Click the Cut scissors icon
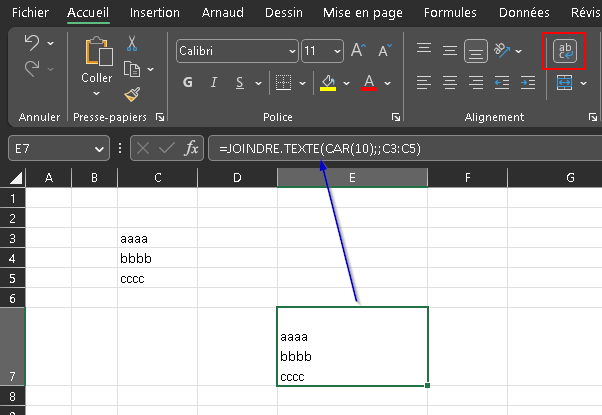This screenshot has width=602, height=415. [132, 43]
